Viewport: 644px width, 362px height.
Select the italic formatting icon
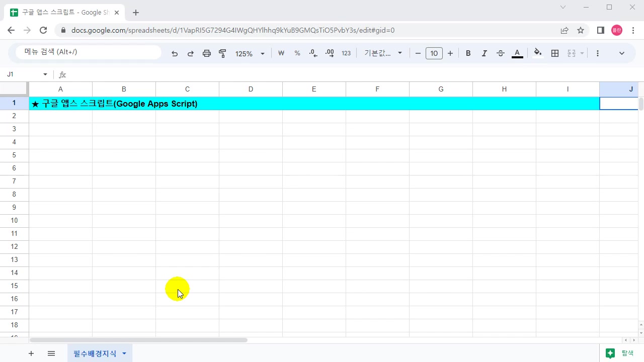pos(484,53)
